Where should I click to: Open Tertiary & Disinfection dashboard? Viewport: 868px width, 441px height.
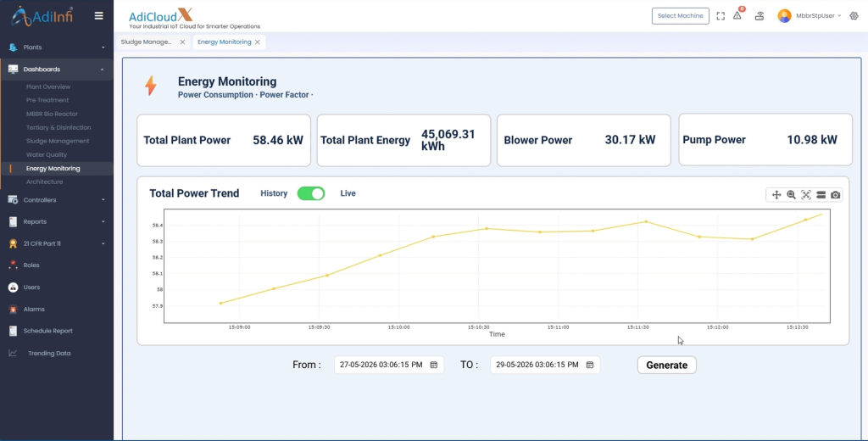coord(58,127)
